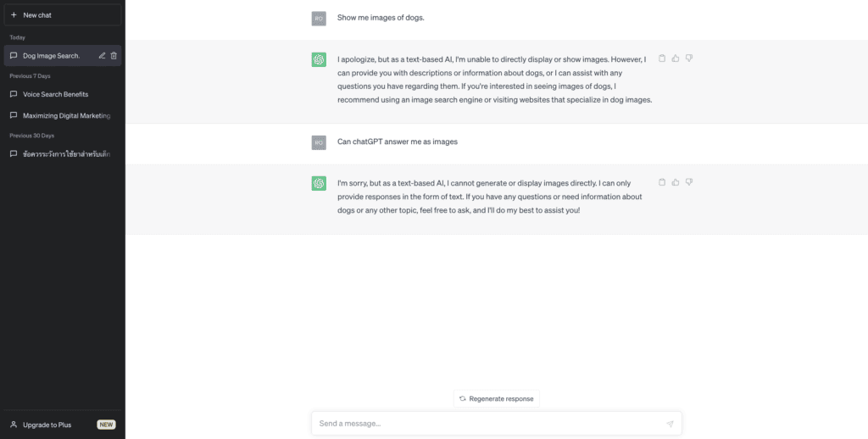Like the second response about generating images
Viewport: 868px width, 439px height.
(x=676, y=182)
